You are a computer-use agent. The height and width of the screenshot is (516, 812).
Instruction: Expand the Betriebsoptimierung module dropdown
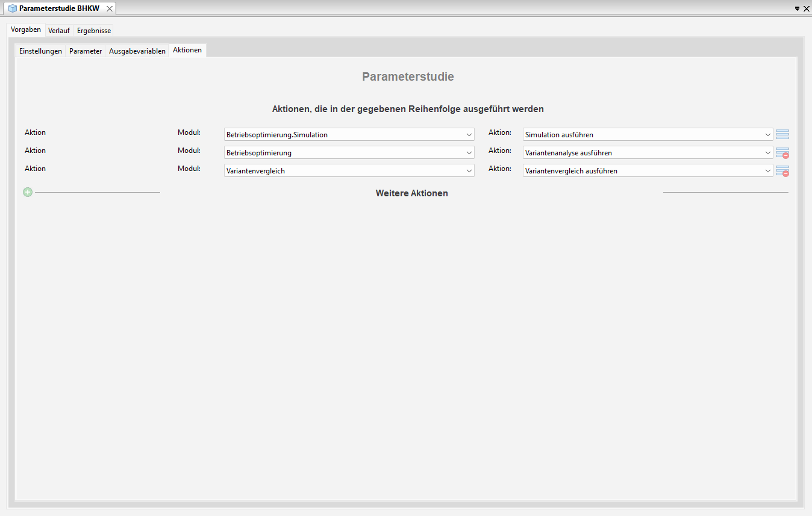point(469,153)
